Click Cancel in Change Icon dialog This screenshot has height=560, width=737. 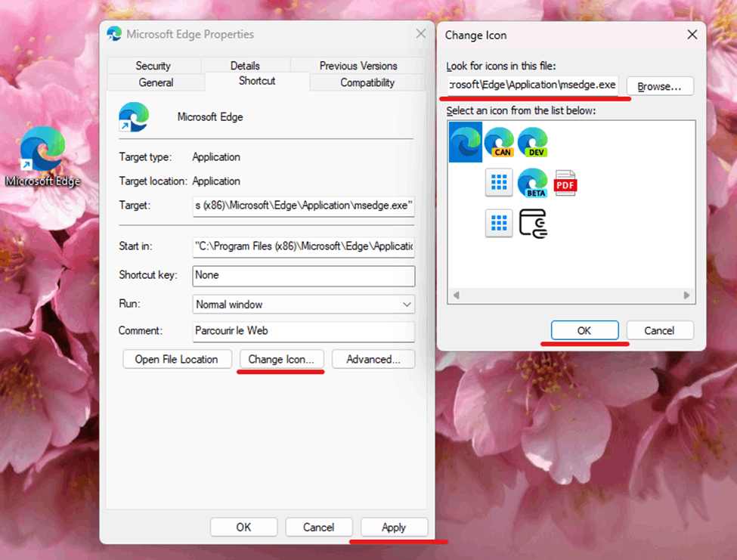[660, 330]
